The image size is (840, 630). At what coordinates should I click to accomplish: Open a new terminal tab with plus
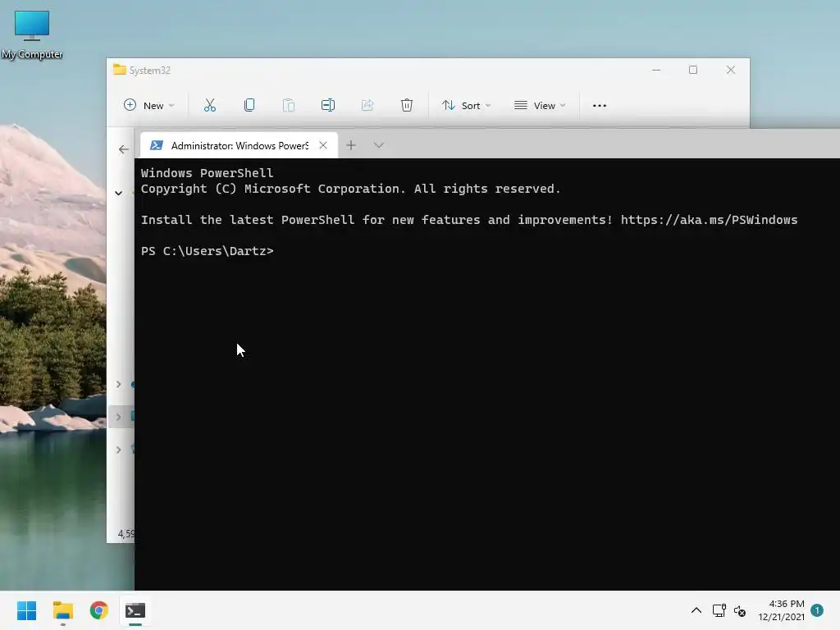pos(351,145)
